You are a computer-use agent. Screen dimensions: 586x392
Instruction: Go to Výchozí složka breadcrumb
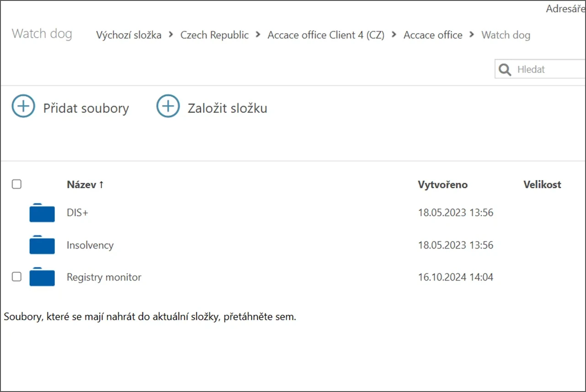[128, 35]
